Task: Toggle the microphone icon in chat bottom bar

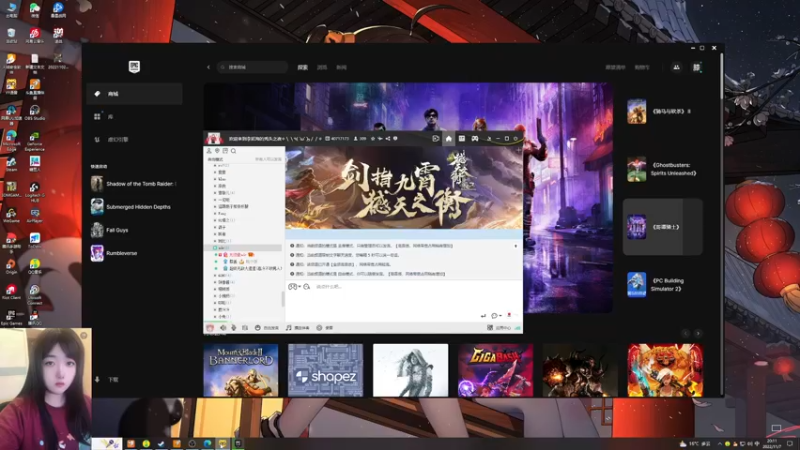Action: tap(234, 328)
